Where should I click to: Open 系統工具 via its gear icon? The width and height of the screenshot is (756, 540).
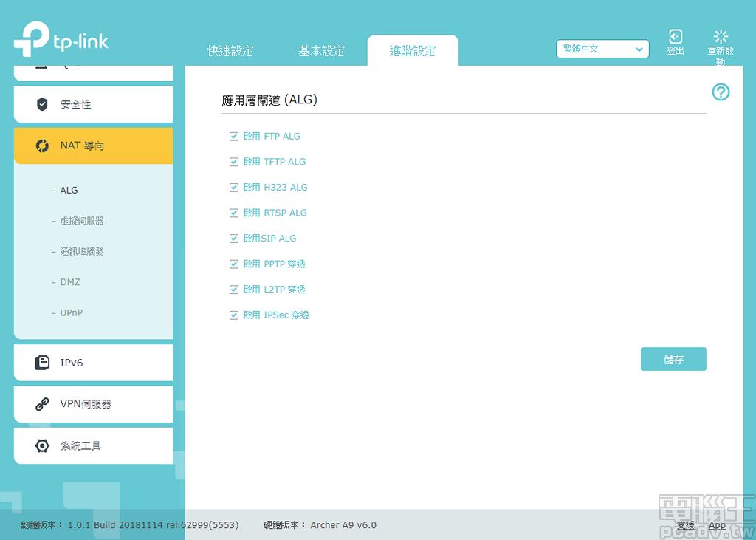pos(42,445)
